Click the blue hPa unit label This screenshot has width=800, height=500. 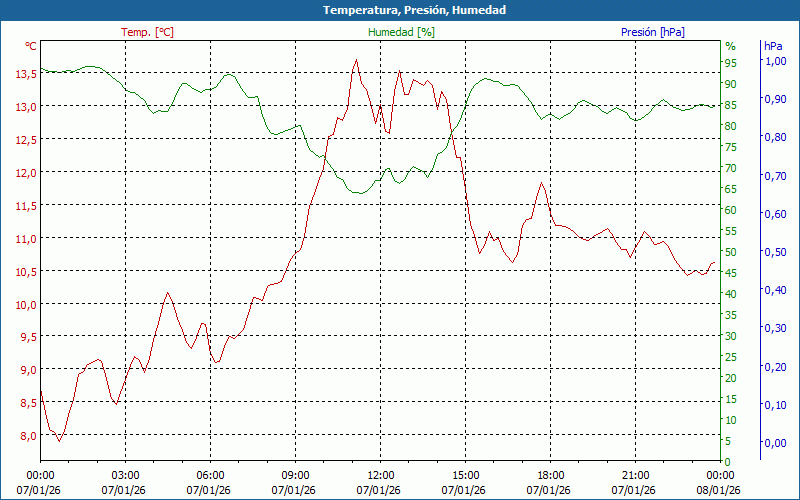coord(773,46)
